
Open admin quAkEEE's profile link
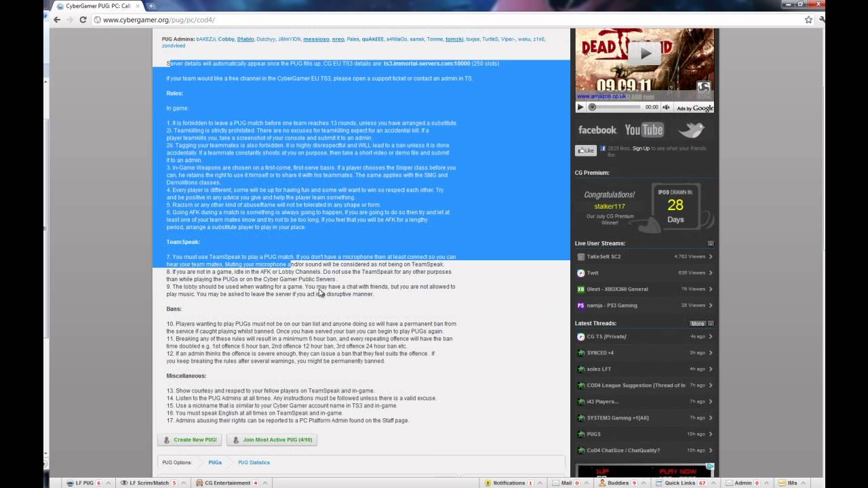372,39
